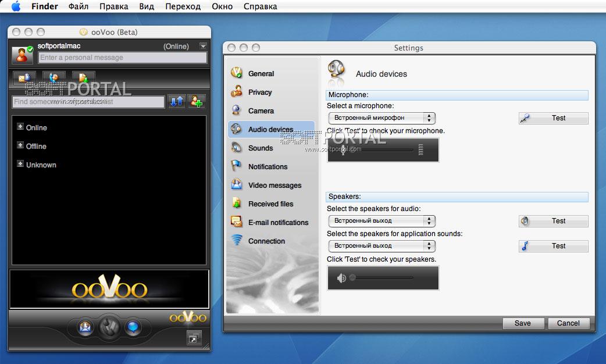Click the small ooVoo logo at bottom right
The width and height of the screenshot is (606, 364).
[x=188, y=317]
